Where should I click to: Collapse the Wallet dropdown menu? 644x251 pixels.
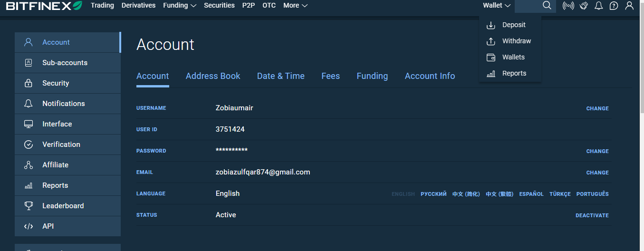[x=497, y=6]
